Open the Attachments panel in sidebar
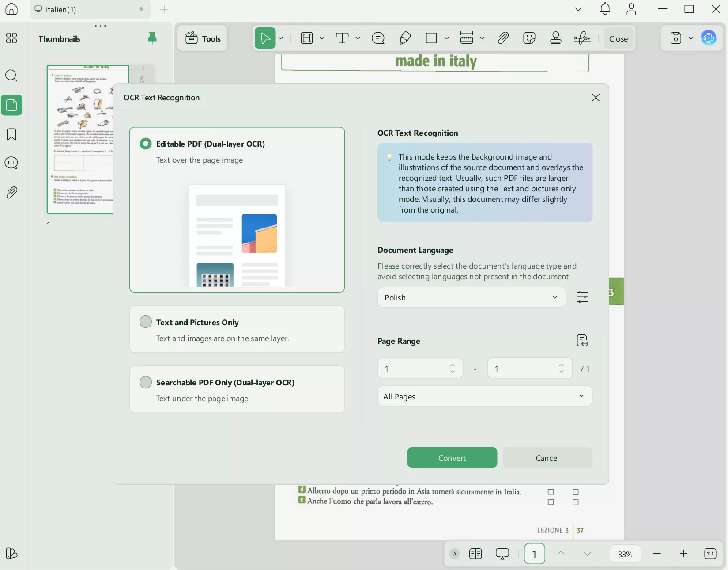Image resolution: width=728 pixels, height=570 pixels. [11, 192]
